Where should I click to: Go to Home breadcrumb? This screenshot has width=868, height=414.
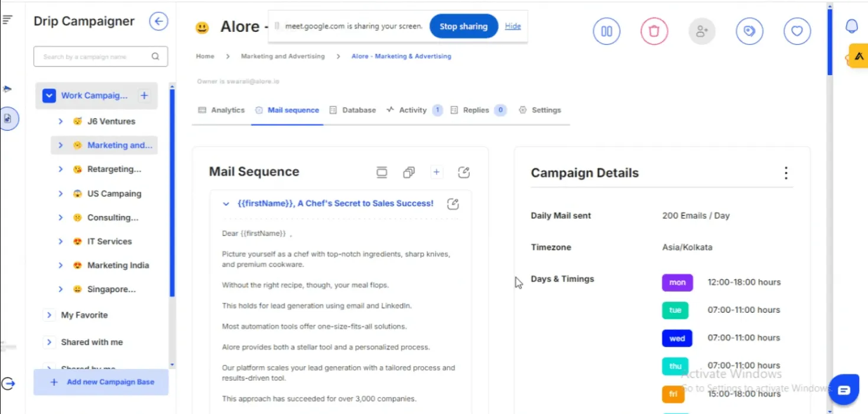[x=205, y=56]
